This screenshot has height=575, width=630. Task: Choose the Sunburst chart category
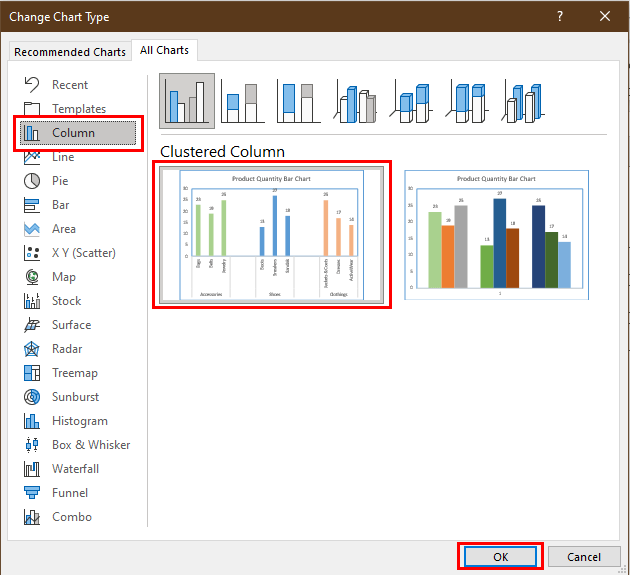click(78, 397)
